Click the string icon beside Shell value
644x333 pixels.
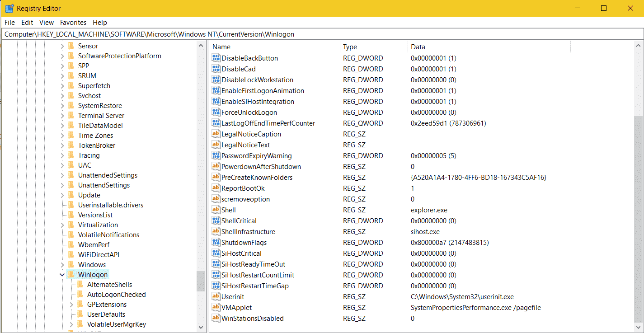pyautogui.click(x=216, y=210)
